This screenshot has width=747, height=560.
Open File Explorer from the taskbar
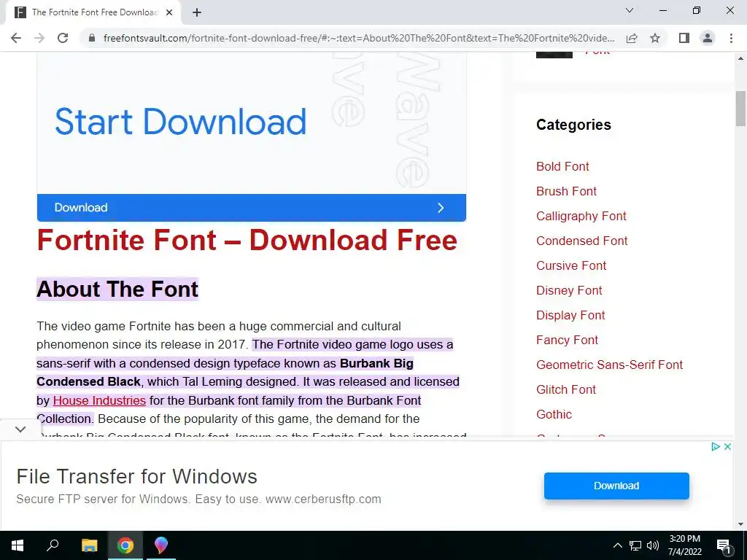(89, 545)
